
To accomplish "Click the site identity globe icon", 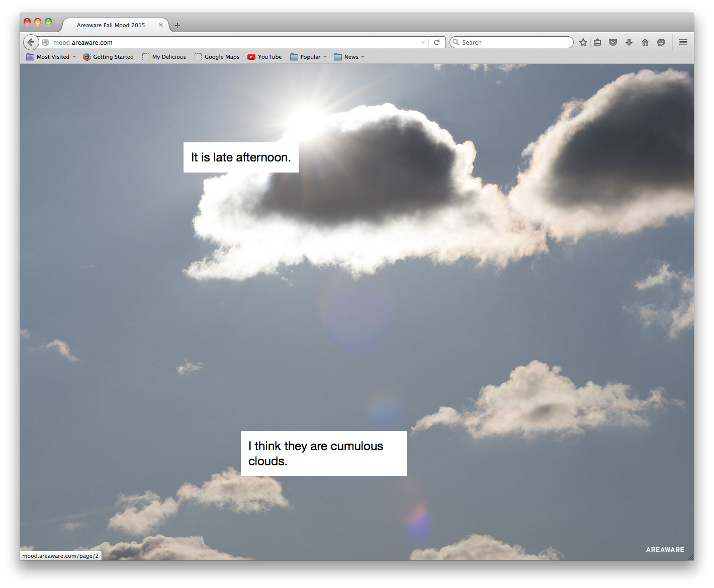I will click(x=45, y=42).
